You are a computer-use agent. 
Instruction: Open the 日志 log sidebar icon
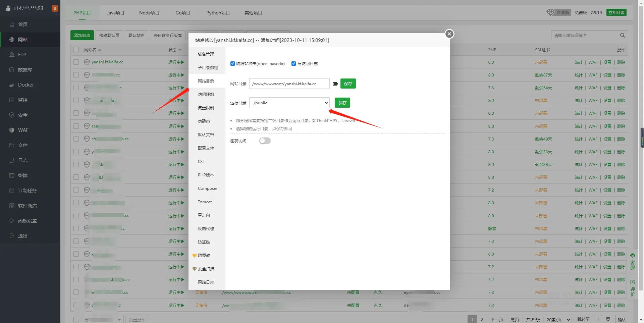pyautogui.click(x=12, y=160)
